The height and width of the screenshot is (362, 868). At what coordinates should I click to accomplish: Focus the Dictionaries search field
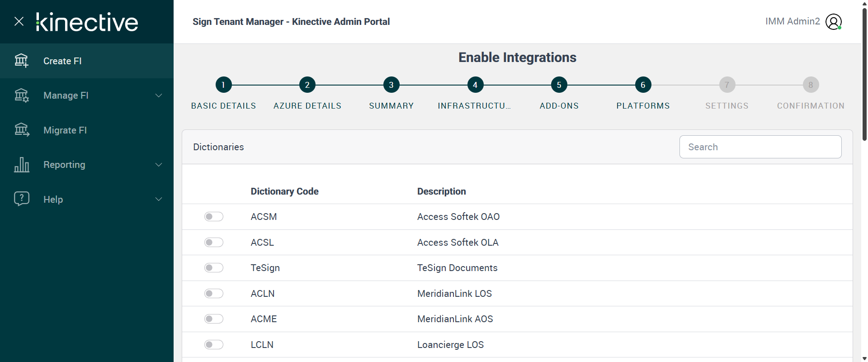[760, 147]
